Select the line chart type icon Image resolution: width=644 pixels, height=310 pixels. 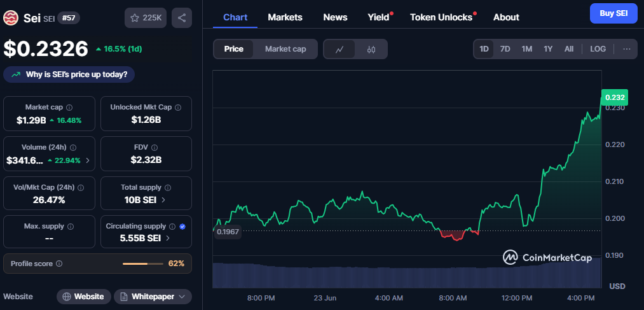[339, 50]
